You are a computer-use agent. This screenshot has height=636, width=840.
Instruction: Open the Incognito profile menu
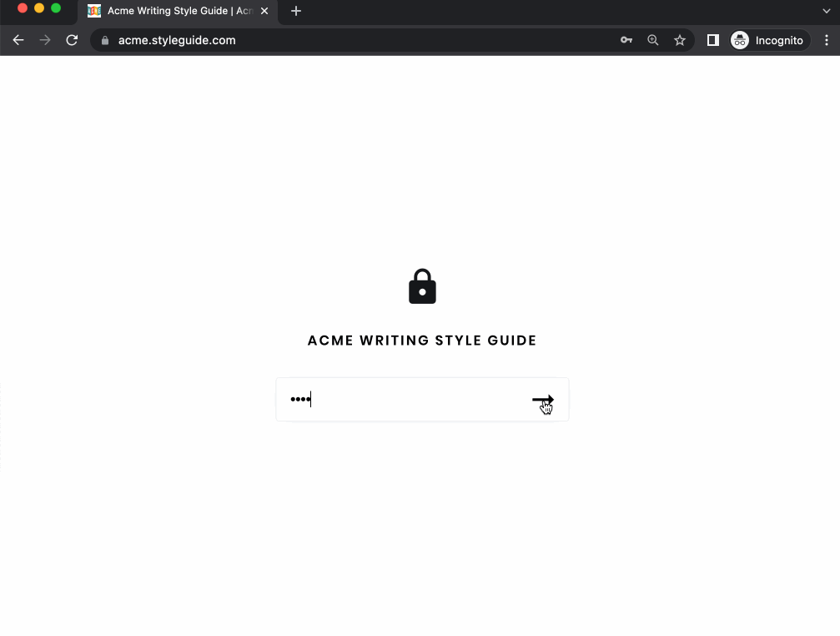pyautogui.click(x=770, y=40)
